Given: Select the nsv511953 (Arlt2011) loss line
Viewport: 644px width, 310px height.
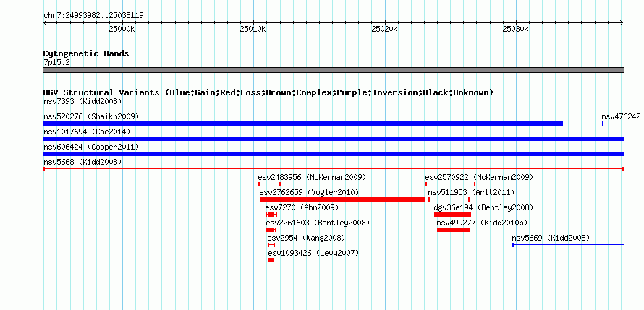Looking at the screenshot, I should coord(449,199).
